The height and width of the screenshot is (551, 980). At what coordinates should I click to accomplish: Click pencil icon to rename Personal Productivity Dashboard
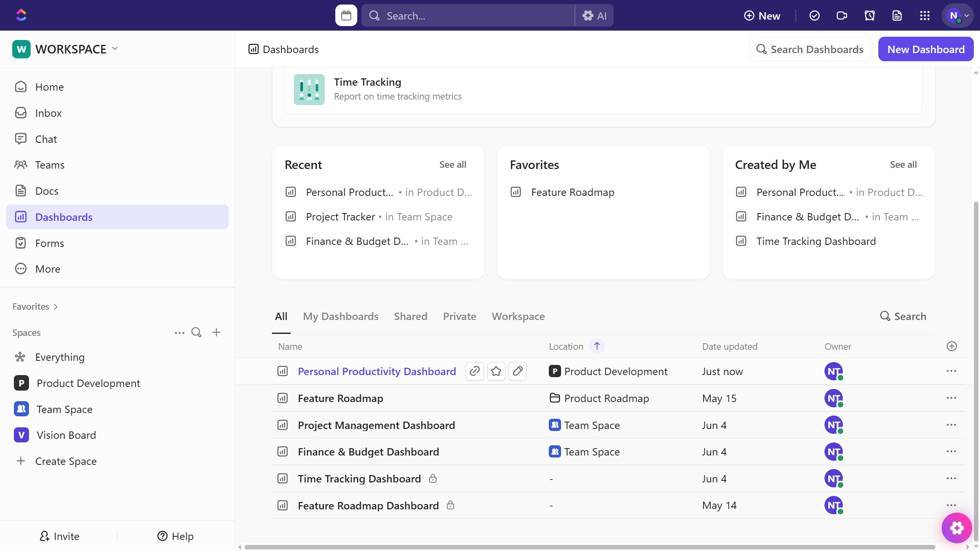(x=517, y=371)
